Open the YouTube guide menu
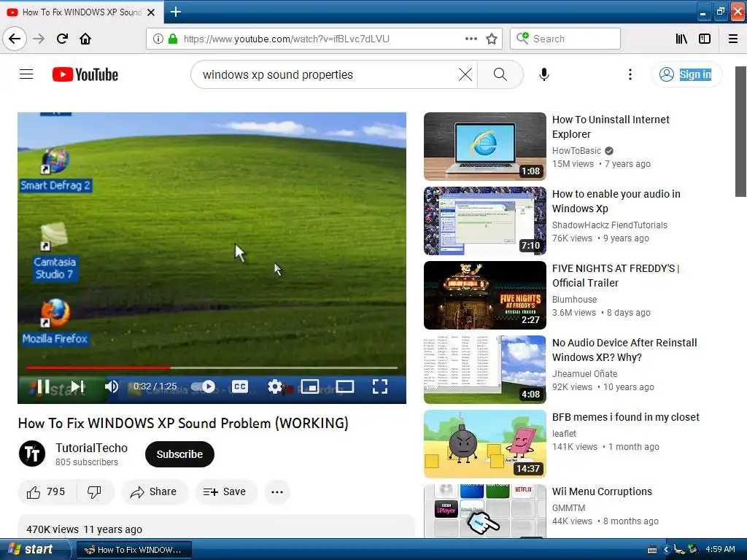The image size is (747, 560). (x=26, y=74)
